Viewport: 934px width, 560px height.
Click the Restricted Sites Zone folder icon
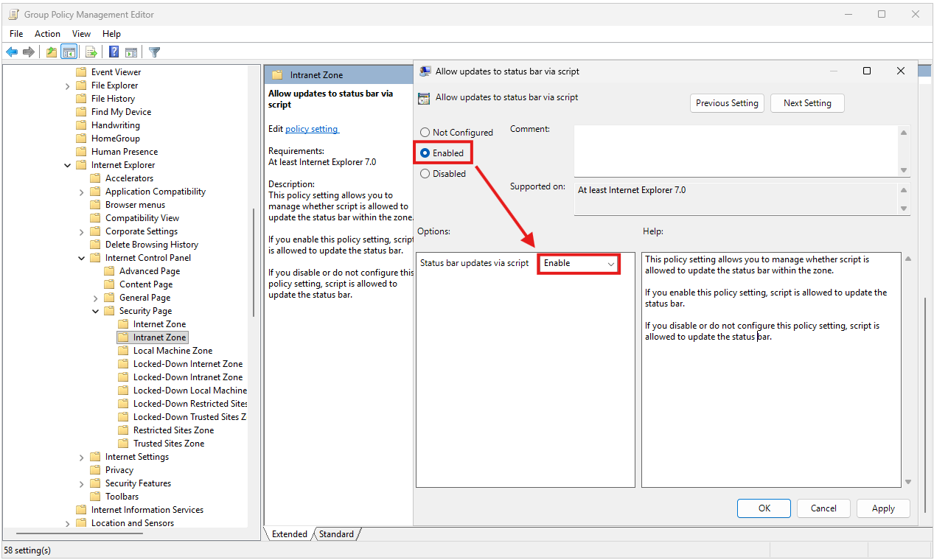[x=123, y=430]
